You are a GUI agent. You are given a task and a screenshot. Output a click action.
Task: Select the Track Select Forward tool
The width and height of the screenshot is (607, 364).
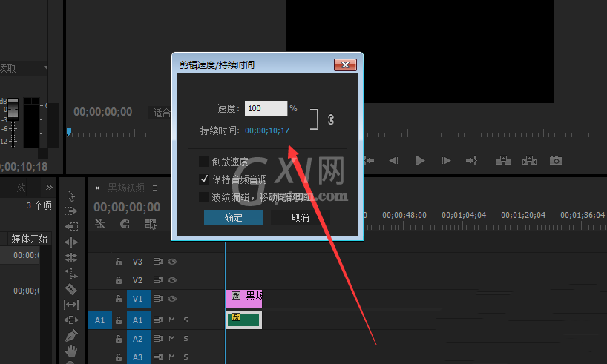[70, 211]
